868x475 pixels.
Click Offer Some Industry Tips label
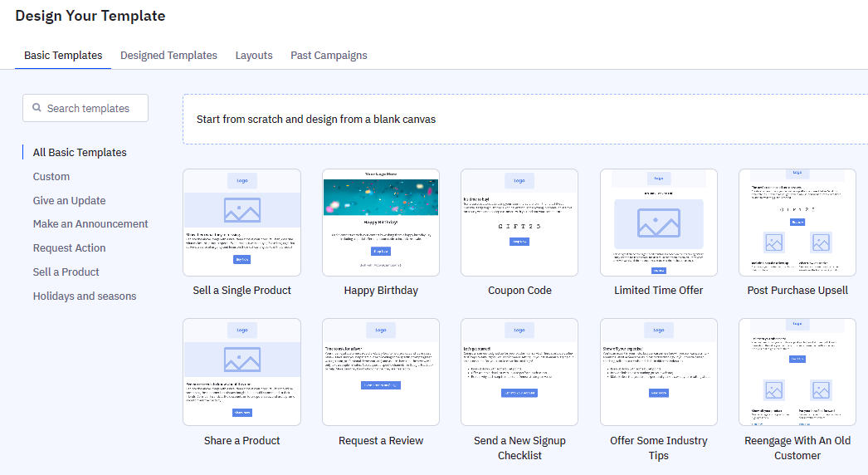click(659, 448)
